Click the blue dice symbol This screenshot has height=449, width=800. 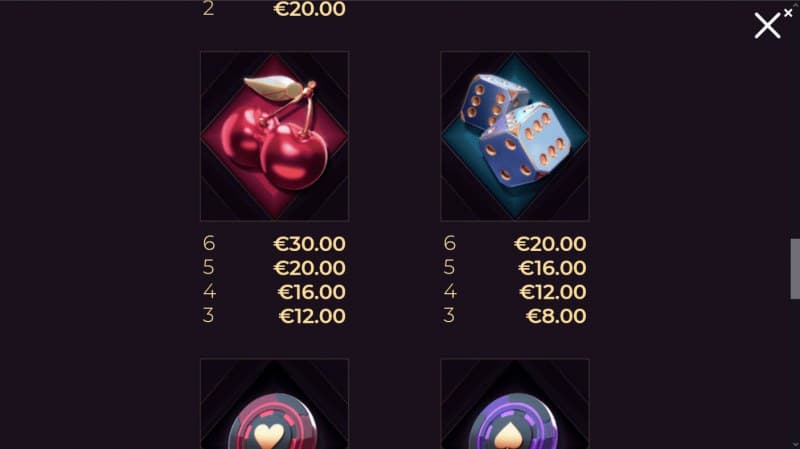(515, 136)
